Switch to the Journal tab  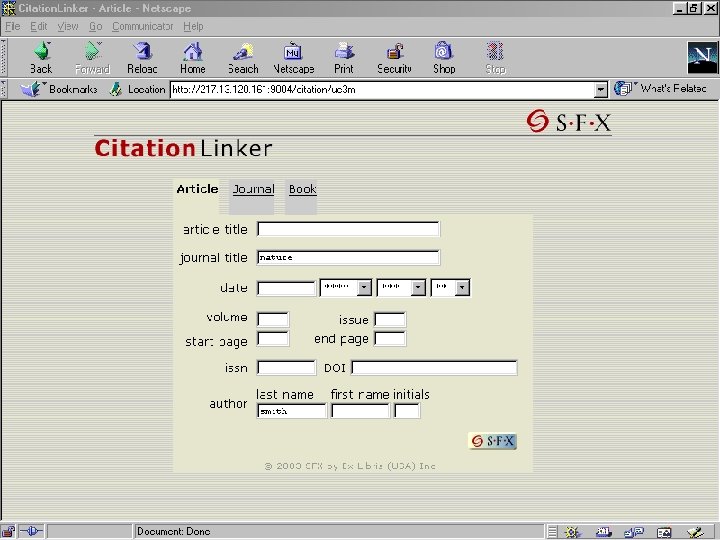tap(253, 189)
